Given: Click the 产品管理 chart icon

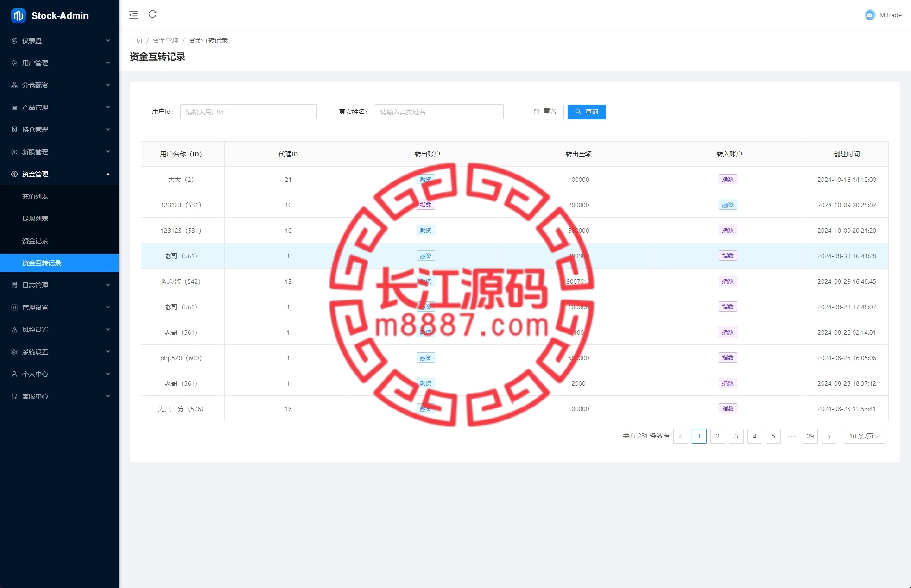Looking at the screenshot, I should [x=14, y=107].
